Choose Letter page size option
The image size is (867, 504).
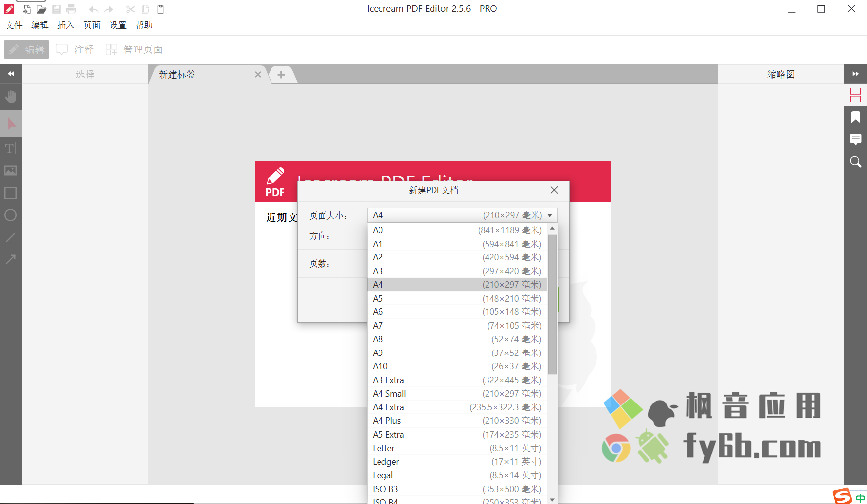tap(457, 448)
